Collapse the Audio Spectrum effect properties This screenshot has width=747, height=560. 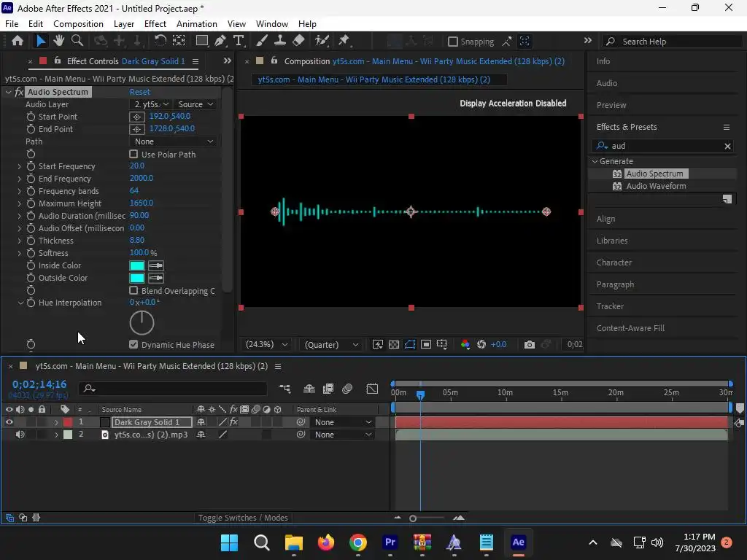click(8, 92)
